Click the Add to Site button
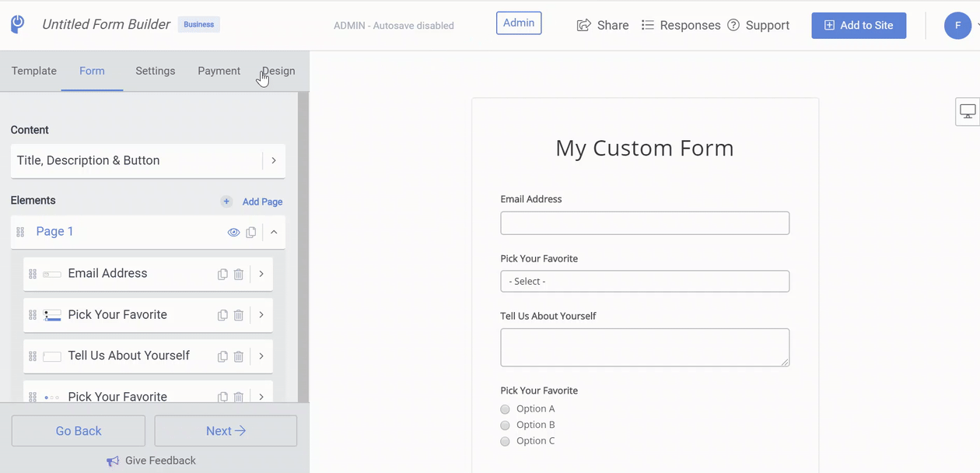This screenshot has height=473, width=980. 859,26
